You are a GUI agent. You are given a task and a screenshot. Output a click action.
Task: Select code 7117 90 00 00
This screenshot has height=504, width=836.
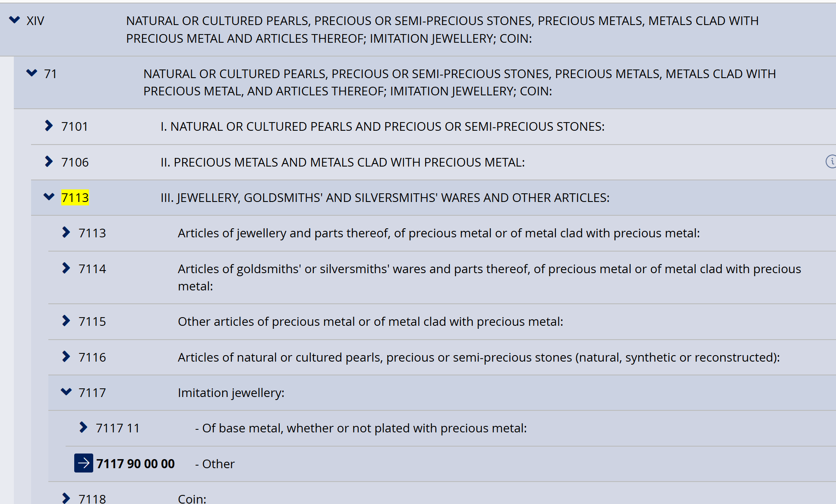tap(136, 464)
